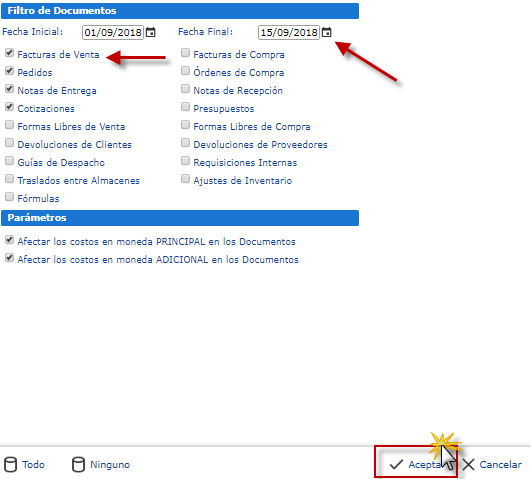Click the Fecha Final date field
Screen dimensions: 531x479
289,33
